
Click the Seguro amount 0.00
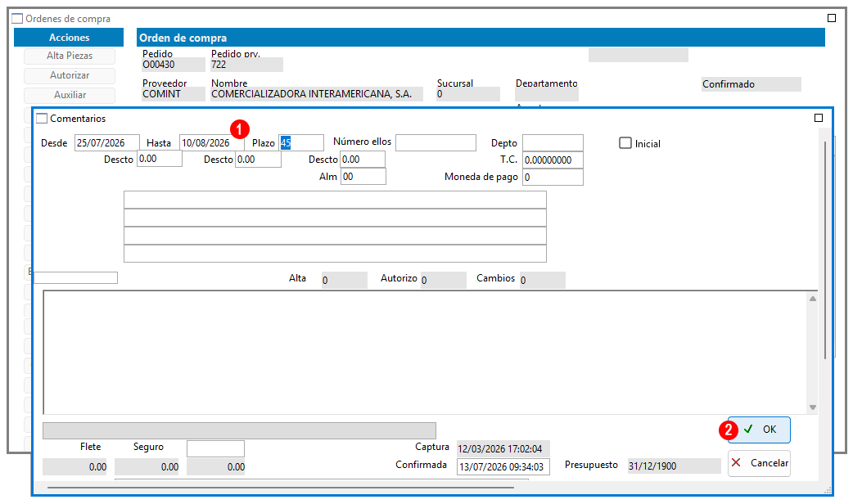click(147, 467)
